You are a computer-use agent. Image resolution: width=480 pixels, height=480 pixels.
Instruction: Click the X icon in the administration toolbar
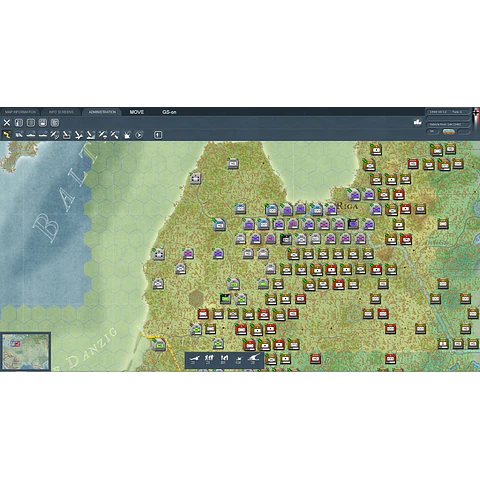point(7,123)
